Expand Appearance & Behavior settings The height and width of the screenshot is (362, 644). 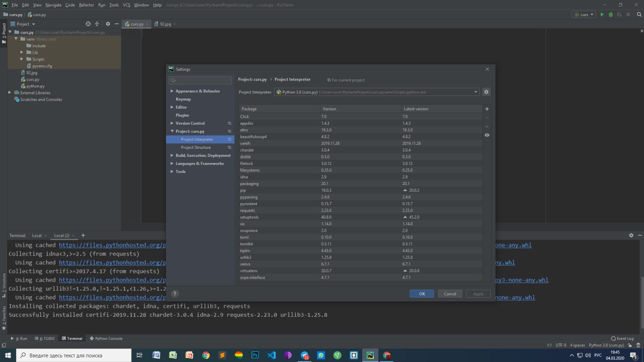pos(172,91)
